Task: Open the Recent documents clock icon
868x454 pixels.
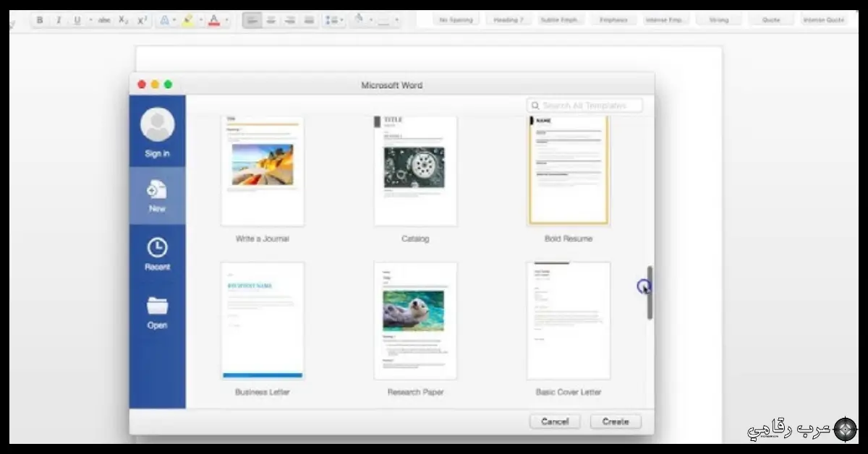Action: 157,249
